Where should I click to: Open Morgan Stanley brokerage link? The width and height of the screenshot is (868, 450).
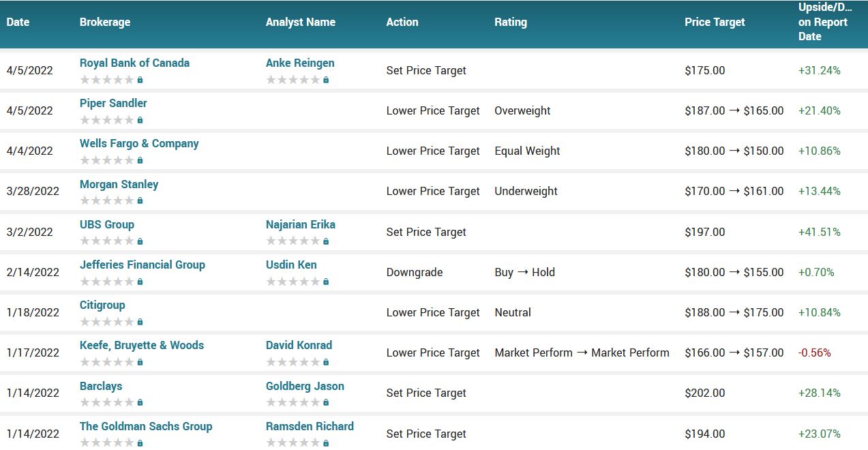pyautogui.click(x=119, y=184)
